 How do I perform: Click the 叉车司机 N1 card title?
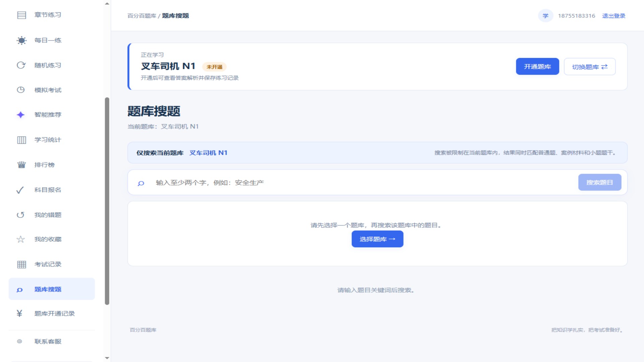point(168,66)
